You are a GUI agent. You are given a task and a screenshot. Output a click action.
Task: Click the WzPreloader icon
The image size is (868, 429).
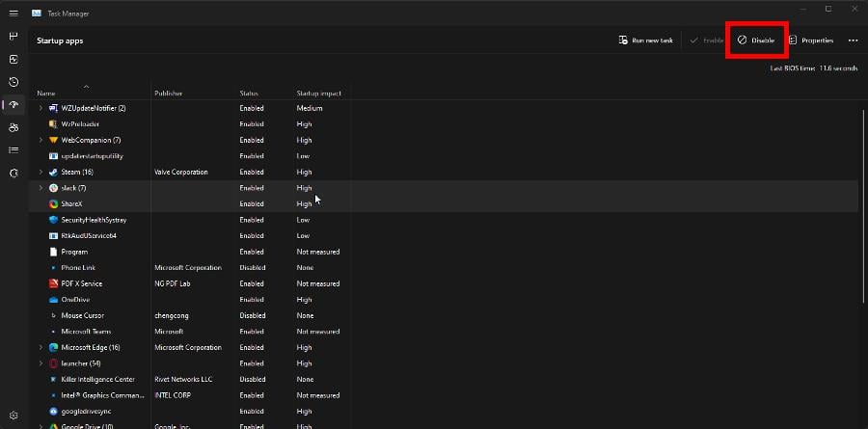pyautogui.click(x=53, y=124)
